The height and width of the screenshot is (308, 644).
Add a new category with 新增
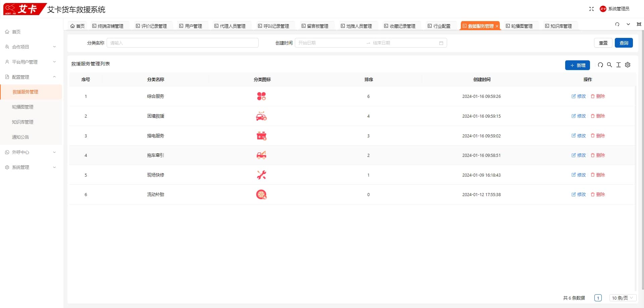click(x=578, y=65)
